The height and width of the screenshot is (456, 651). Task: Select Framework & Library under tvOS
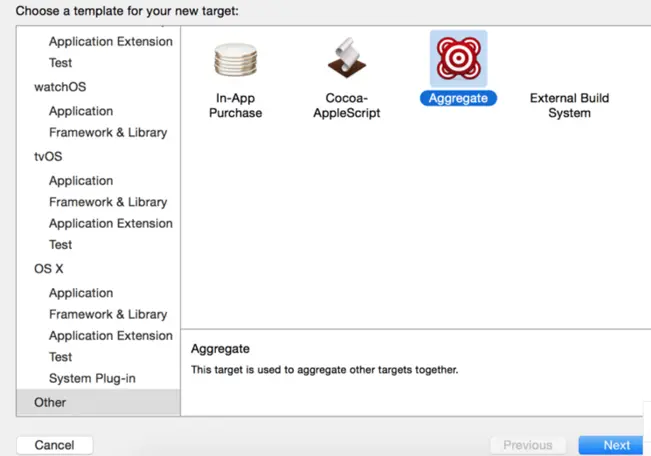(108, 202)
